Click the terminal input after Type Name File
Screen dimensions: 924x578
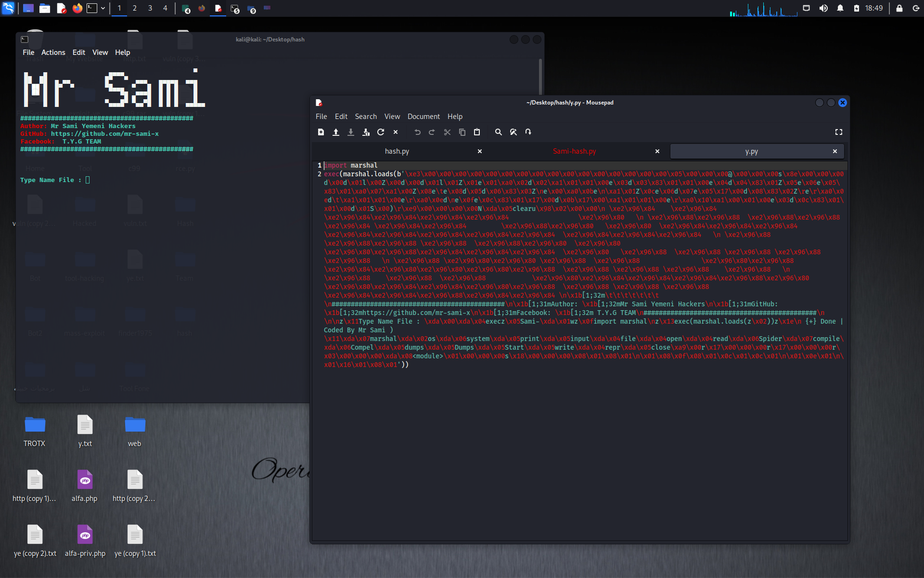[x=88, y=180]
